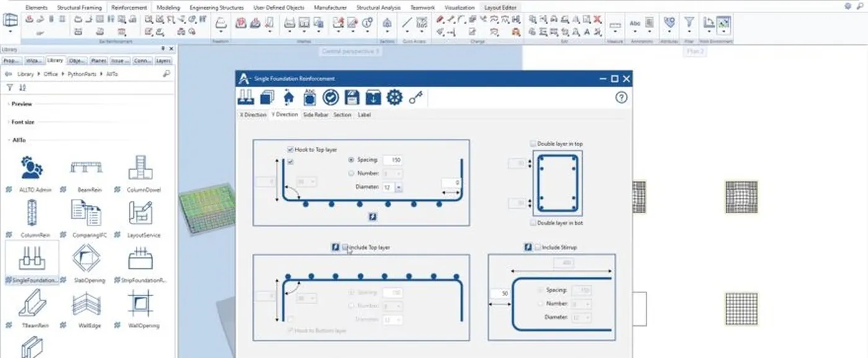Open the settings gear icon in dialog
Image resolution: width=868 pixels, height=358 pixels.
[394, 97]
